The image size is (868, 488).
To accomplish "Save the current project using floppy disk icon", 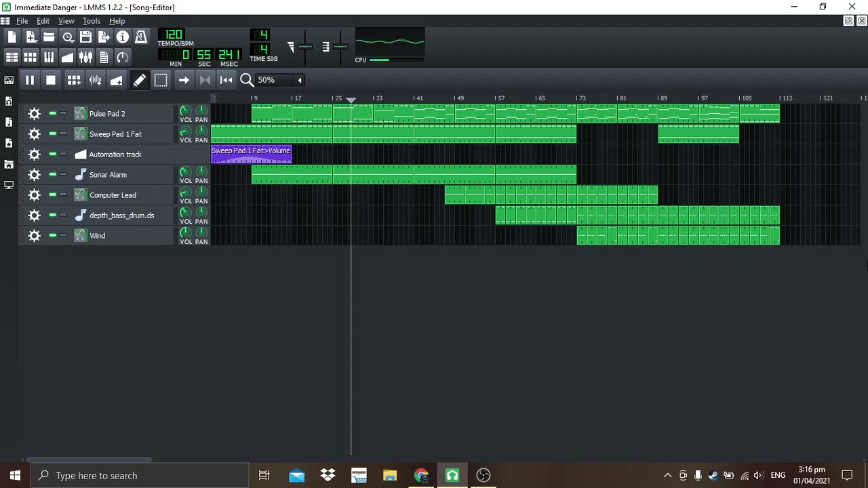I will click(x=85, y=37).
